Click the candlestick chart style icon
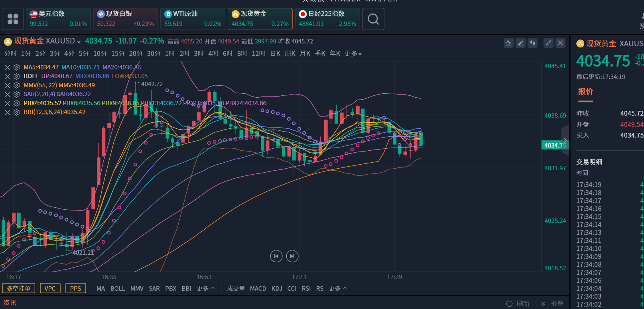The height and width of the screenshot is (309, 644). (x=532, y=43)
